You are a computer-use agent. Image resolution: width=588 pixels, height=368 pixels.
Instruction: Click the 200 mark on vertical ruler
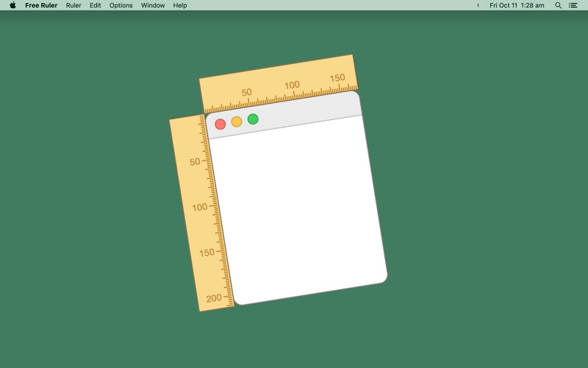[x=214, y=298]
